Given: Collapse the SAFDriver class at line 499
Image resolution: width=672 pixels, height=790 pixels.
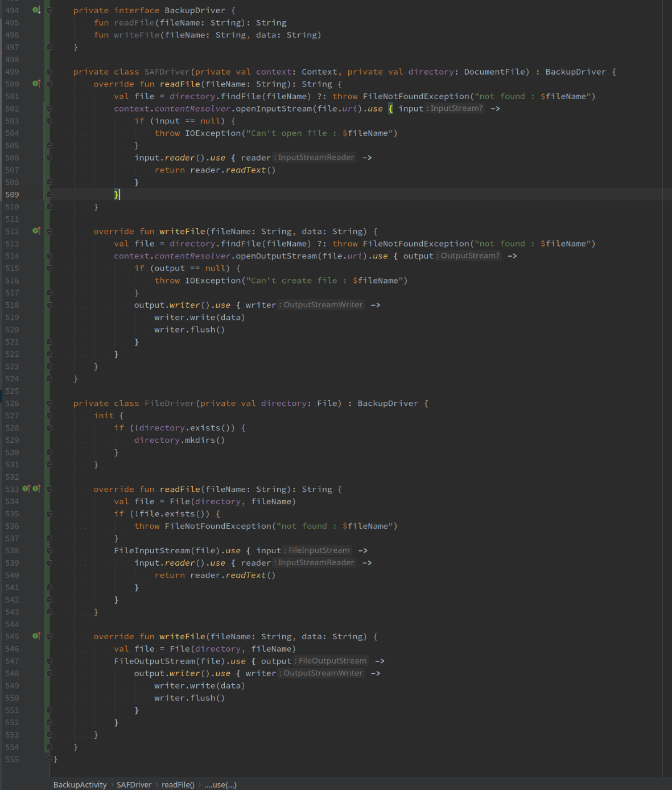Looking at the screenshot, I should [50, 72].
